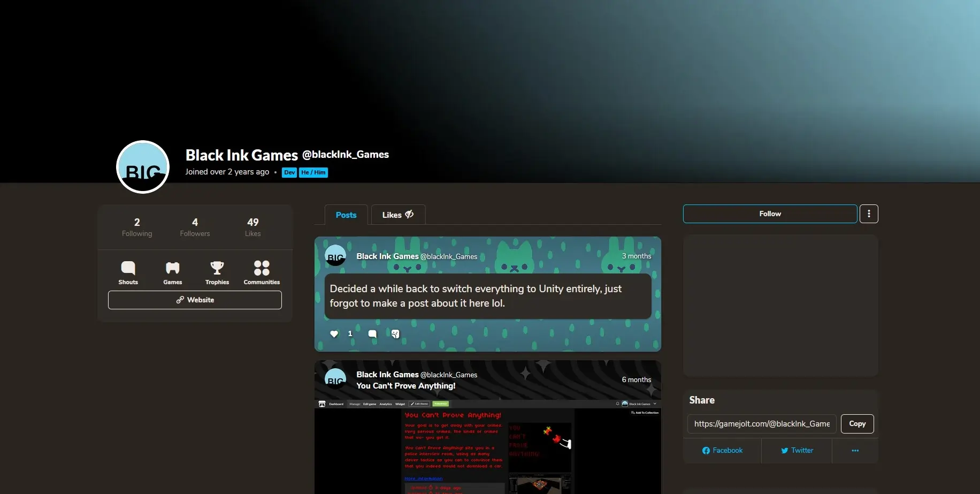This screenshot has width=980, height=494.
Task: Open the Website link button
Action: tap(195, 300)
